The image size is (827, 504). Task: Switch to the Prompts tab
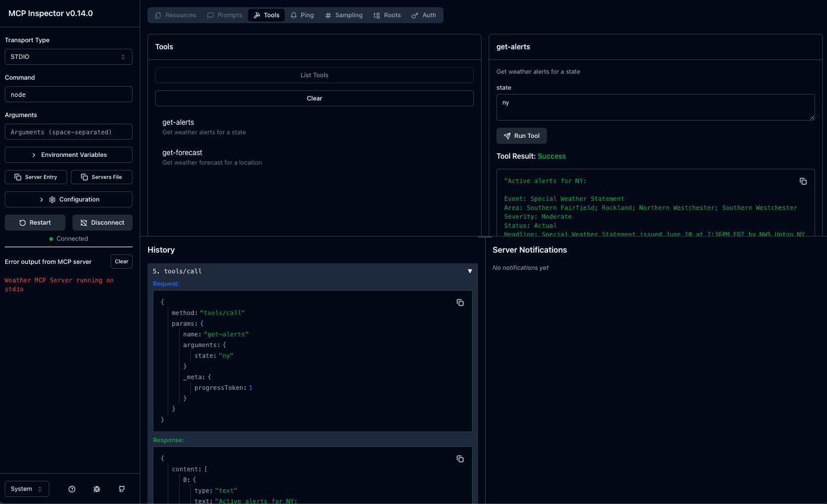point(225,15)
